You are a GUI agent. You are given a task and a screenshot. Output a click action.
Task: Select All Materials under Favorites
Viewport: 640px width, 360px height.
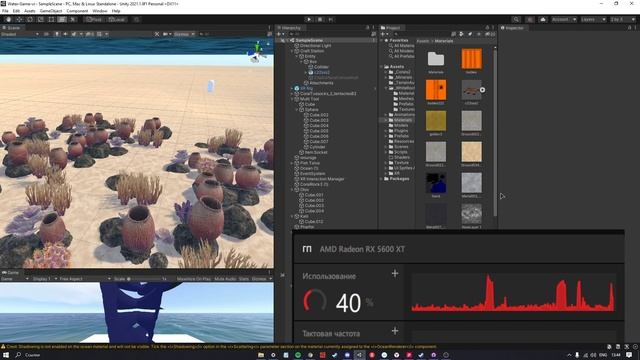coord(404,46)
